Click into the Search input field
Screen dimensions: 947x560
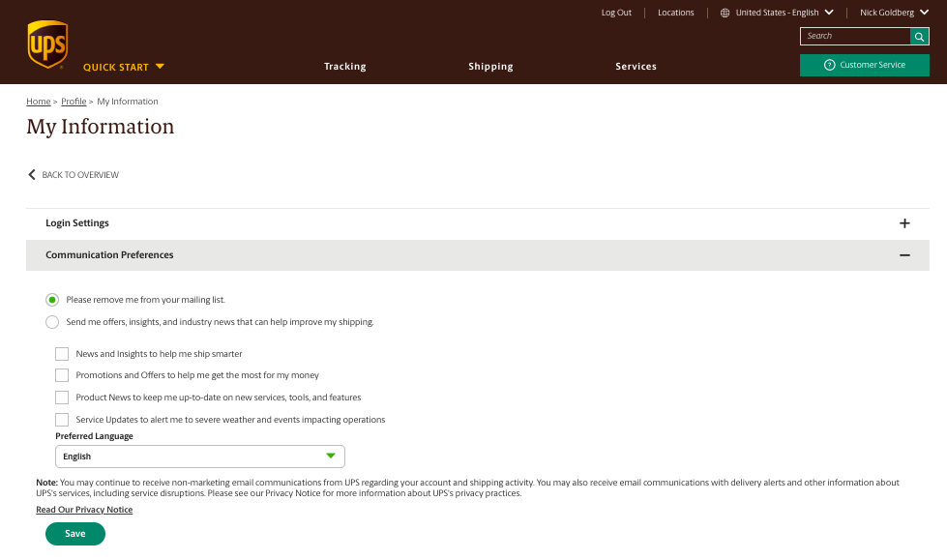pos(855,36)
